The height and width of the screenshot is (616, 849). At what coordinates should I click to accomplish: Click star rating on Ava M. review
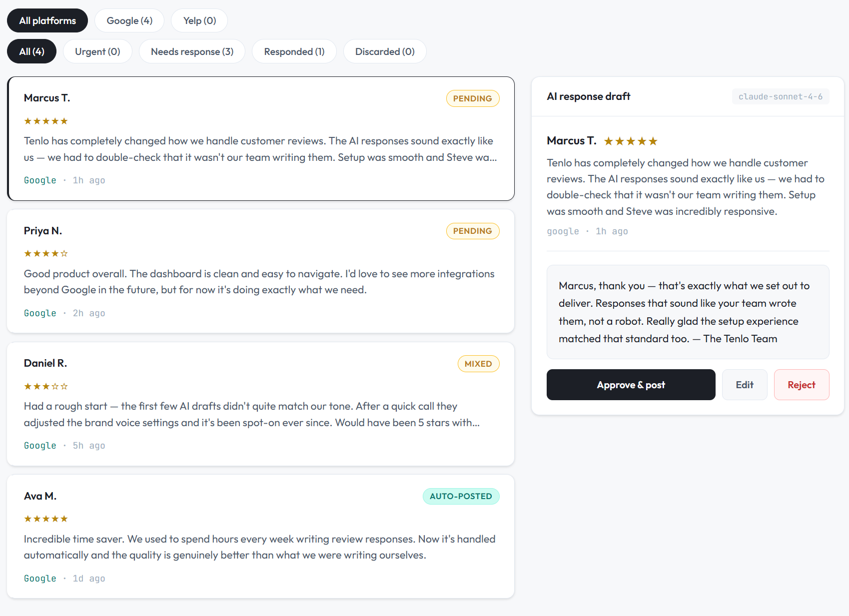(46, 519)
